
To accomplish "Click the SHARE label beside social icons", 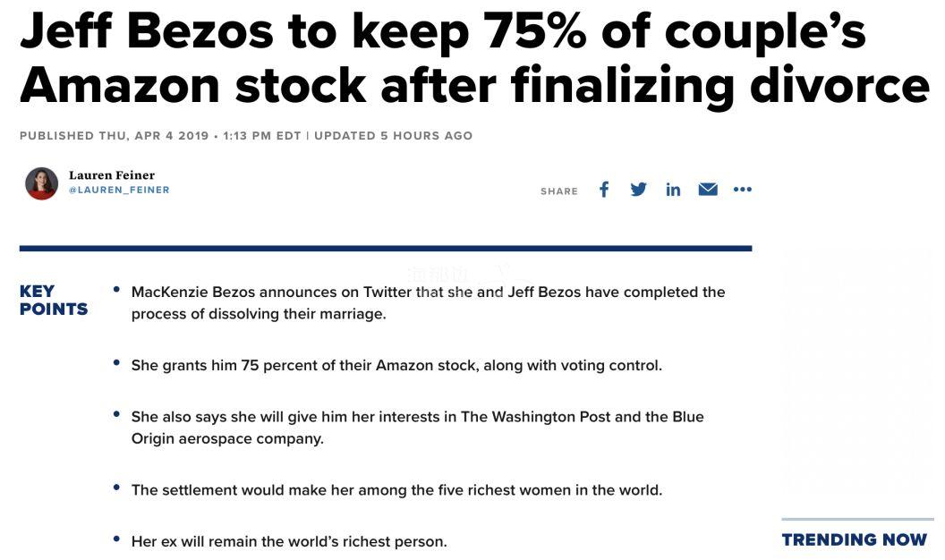I will click(559, 191).
